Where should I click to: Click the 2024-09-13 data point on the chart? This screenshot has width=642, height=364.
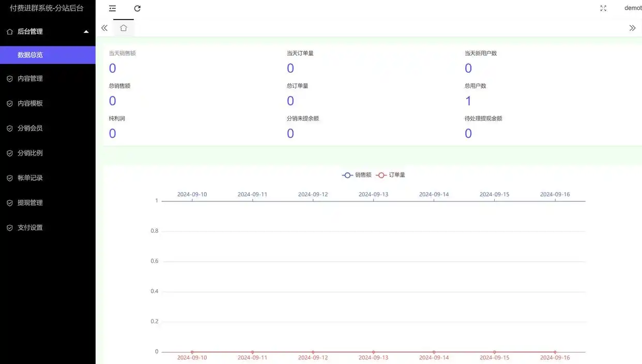click(373, 352)
